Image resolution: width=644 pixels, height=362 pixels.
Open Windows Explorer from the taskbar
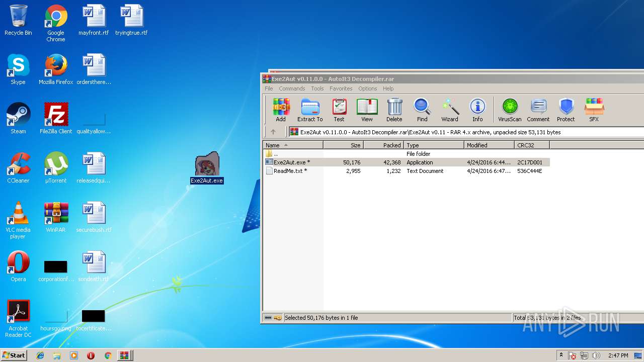tap(57, 355)
